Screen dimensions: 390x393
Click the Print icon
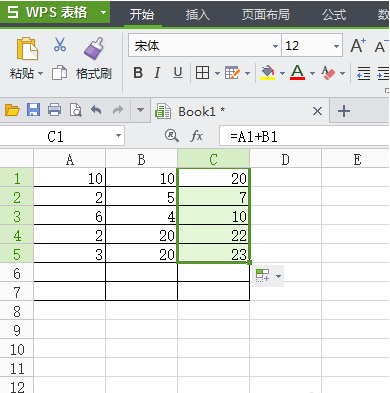click(x=55, y=110)
